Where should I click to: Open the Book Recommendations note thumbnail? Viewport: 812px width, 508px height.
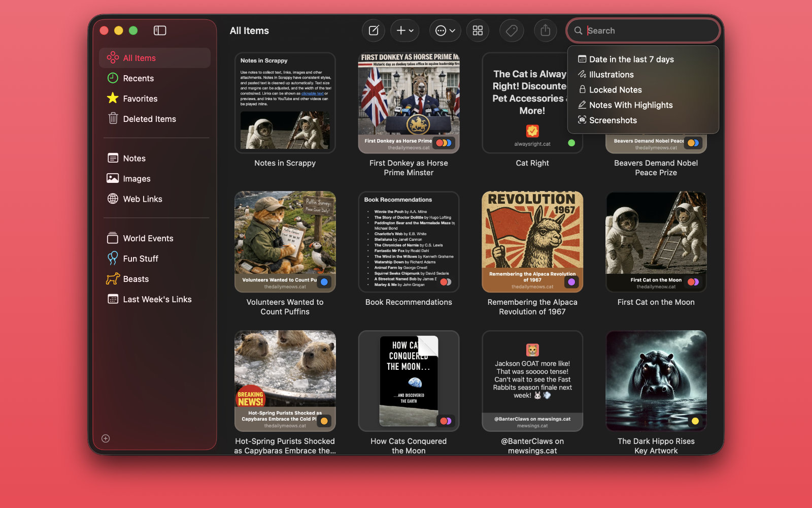(409, 242)
